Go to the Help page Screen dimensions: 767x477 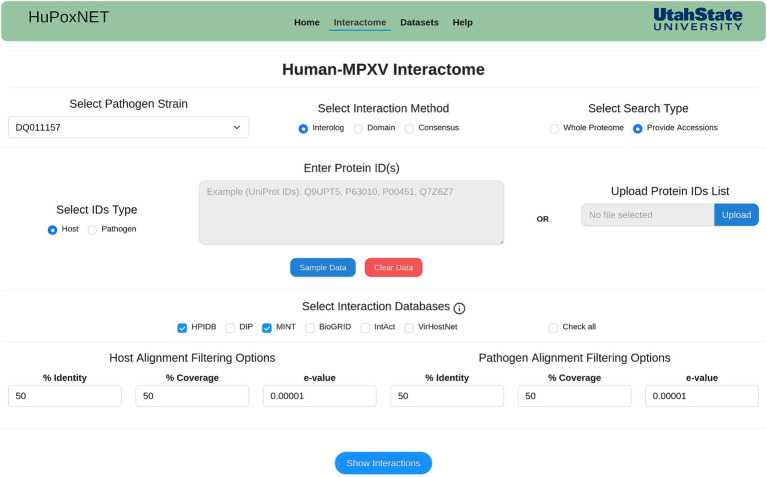[x=462, y=23]
